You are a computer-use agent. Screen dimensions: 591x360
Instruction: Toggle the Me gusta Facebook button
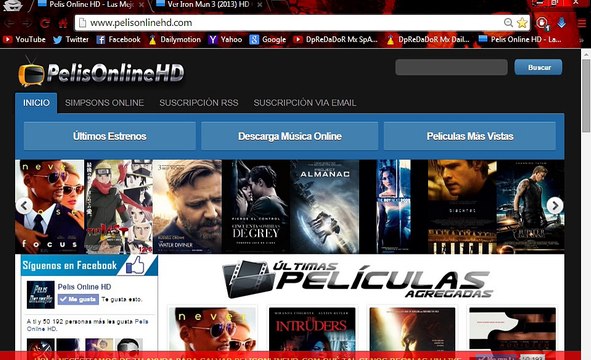pyautogui.click(x=78, y=299)
